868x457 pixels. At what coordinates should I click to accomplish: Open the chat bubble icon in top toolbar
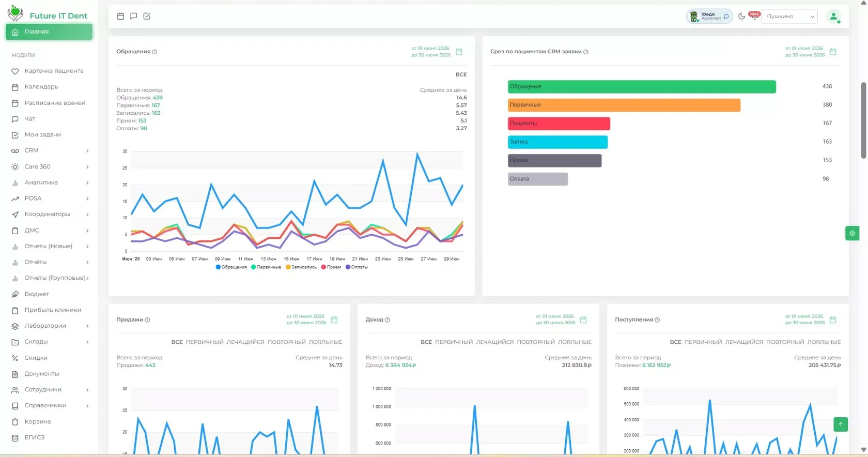click(x=134, y=16)
